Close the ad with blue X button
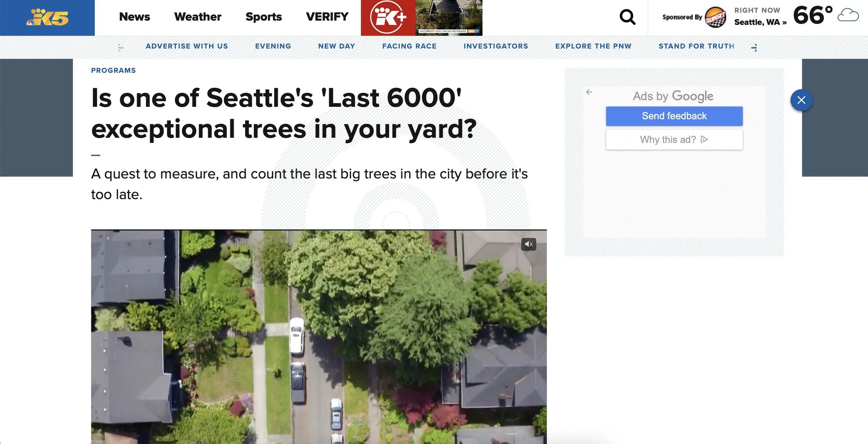 (x=801, y=100)
